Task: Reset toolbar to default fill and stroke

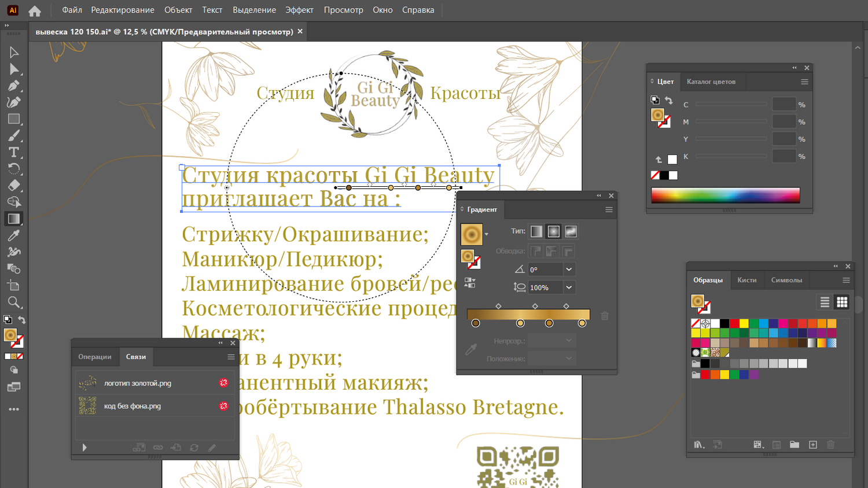Action: click(x=8, y=320)
